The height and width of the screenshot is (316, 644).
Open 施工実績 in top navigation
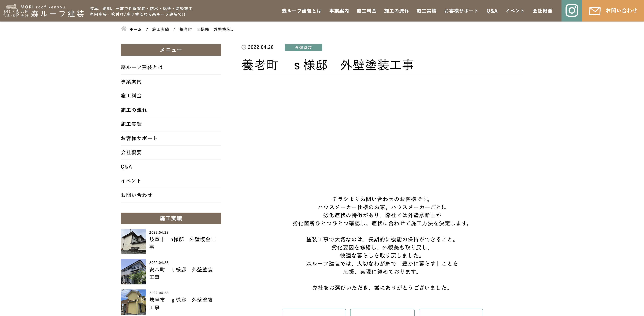click(x=426, y=11)
